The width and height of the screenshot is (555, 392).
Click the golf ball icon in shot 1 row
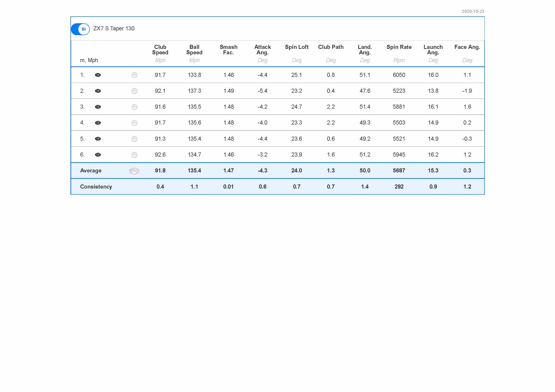point(134,75)
